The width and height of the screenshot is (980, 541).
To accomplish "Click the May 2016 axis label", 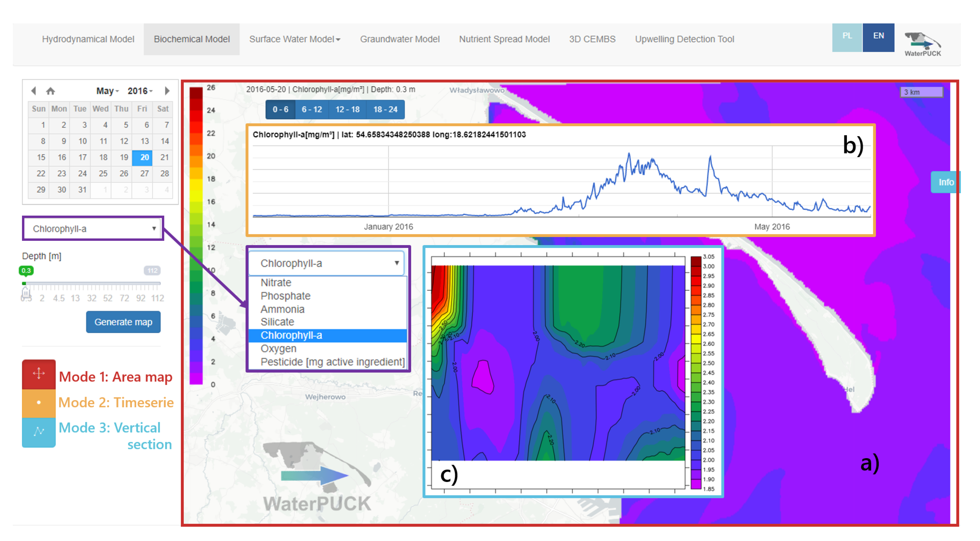I will [772, 227].
